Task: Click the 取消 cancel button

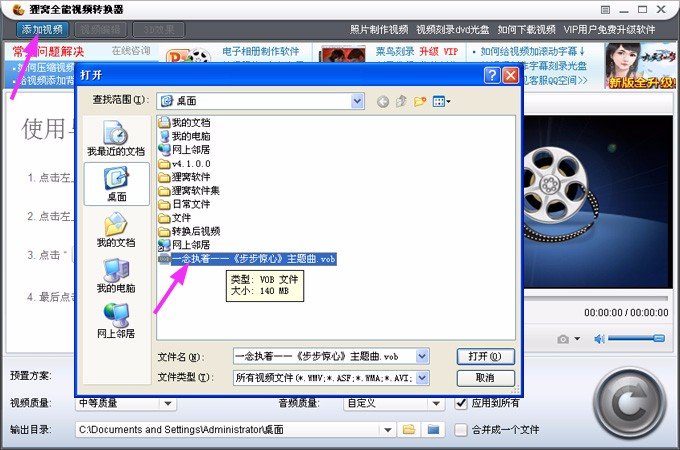Action: (x=486, y=378)
